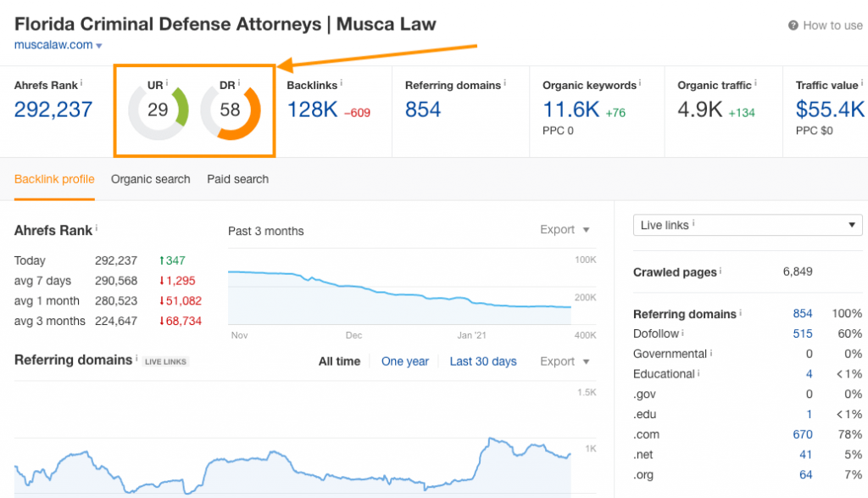The image size is (868, 498).
Task: Select the All time range
Action: tap(339, 361)
